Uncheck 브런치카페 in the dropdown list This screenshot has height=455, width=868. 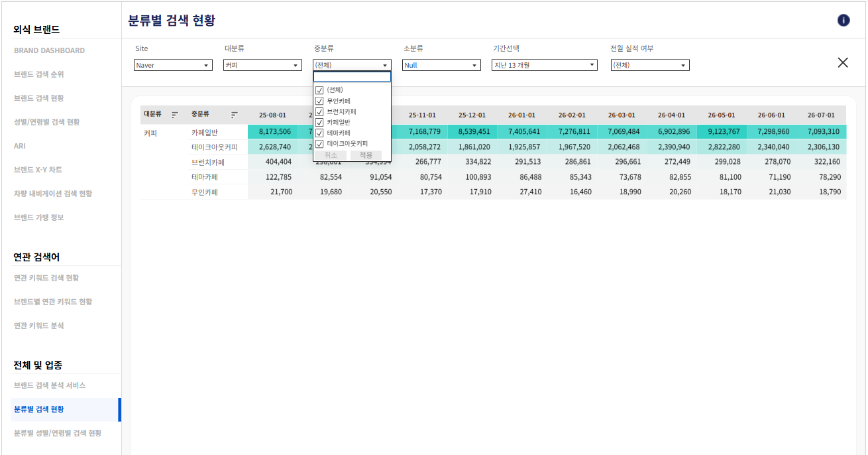coord(319,111)
